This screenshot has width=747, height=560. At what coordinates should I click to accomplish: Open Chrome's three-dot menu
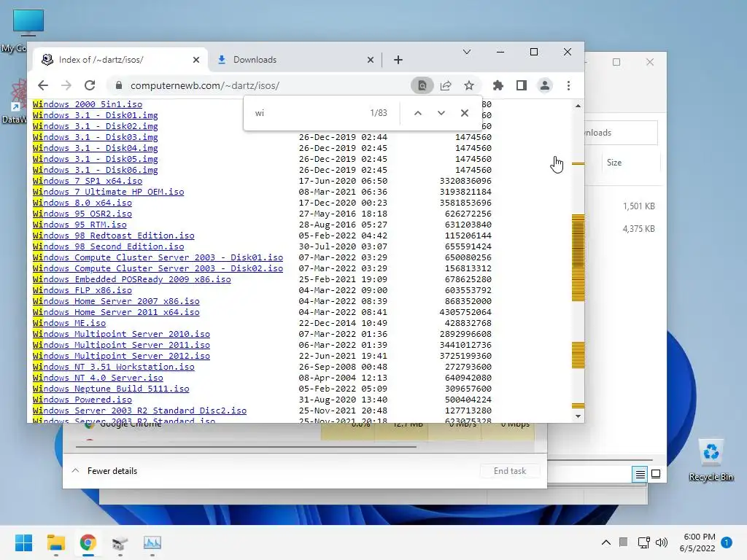tap(568, 86)
